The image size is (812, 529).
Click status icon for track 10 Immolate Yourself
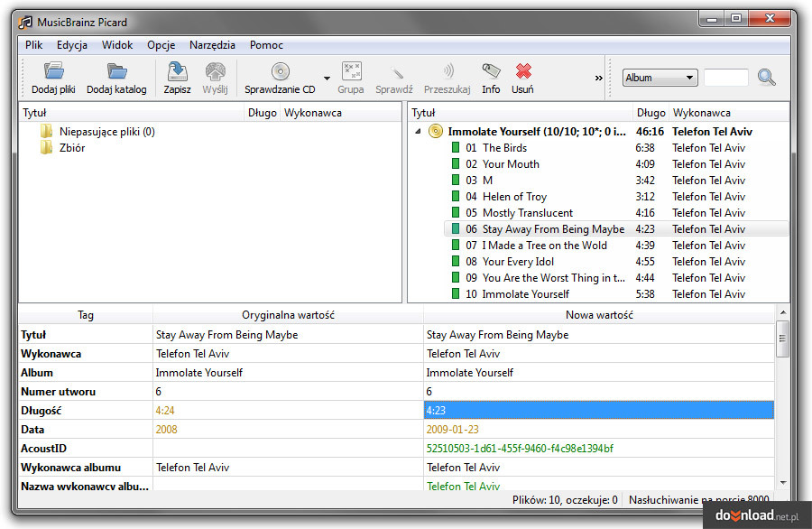click(x=456, y=293)
